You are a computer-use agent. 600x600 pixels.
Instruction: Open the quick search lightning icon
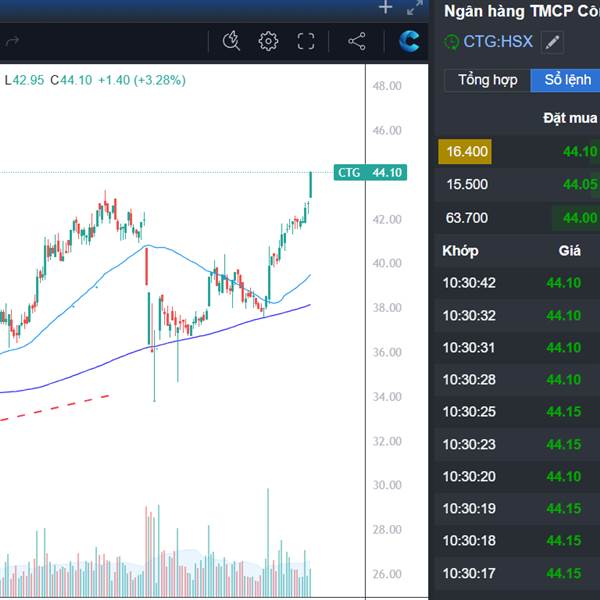[x=231, y=41]
